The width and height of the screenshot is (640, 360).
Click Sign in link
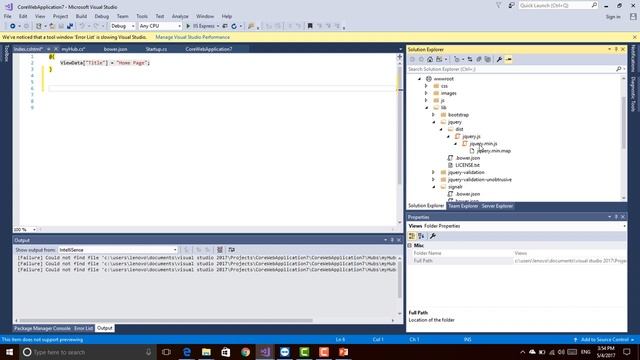pyautogui.click(x=613, y=17)
